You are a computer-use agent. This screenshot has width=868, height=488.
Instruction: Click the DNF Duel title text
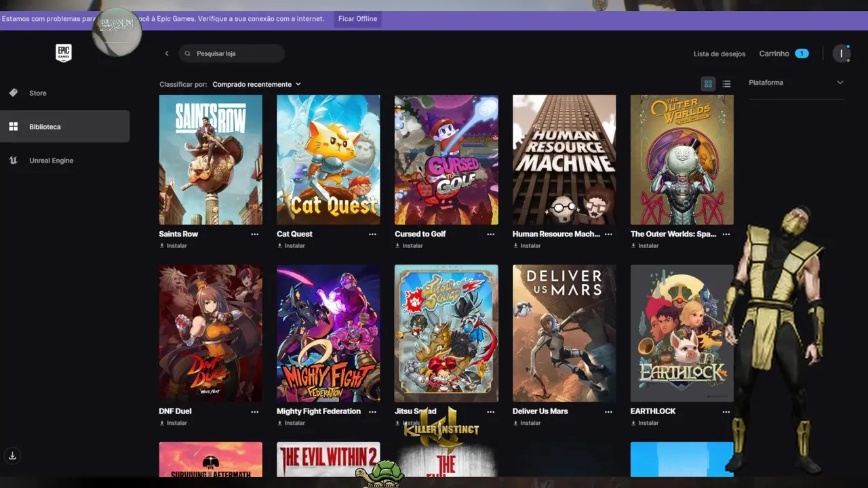click(x=175, y=411)
